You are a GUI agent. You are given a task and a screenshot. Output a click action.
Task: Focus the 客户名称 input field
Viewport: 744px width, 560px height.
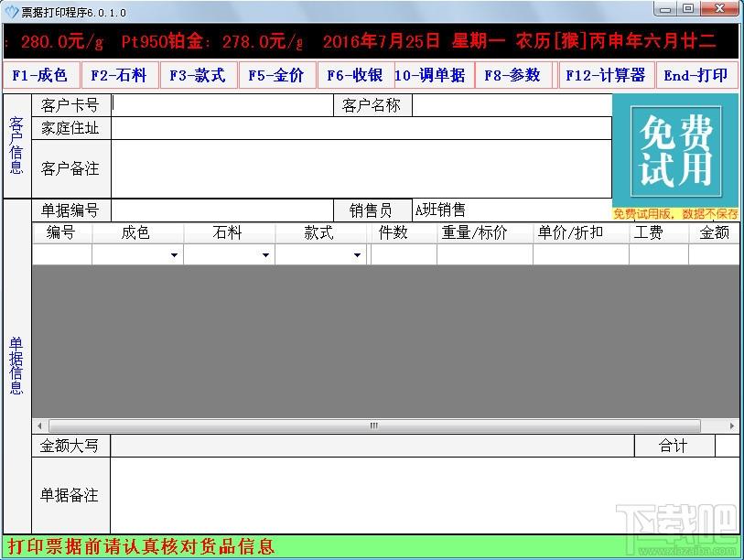512,105
